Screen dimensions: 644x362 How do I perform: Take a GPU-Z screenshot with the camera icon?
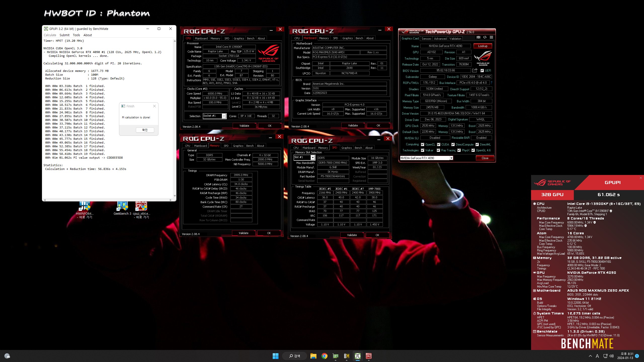[478, 37]
